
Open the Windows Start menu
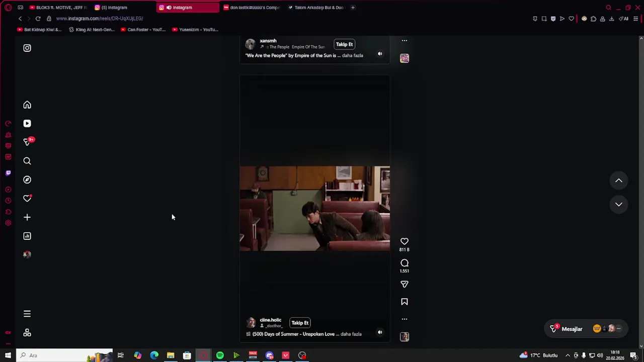(x=8, y=355)
